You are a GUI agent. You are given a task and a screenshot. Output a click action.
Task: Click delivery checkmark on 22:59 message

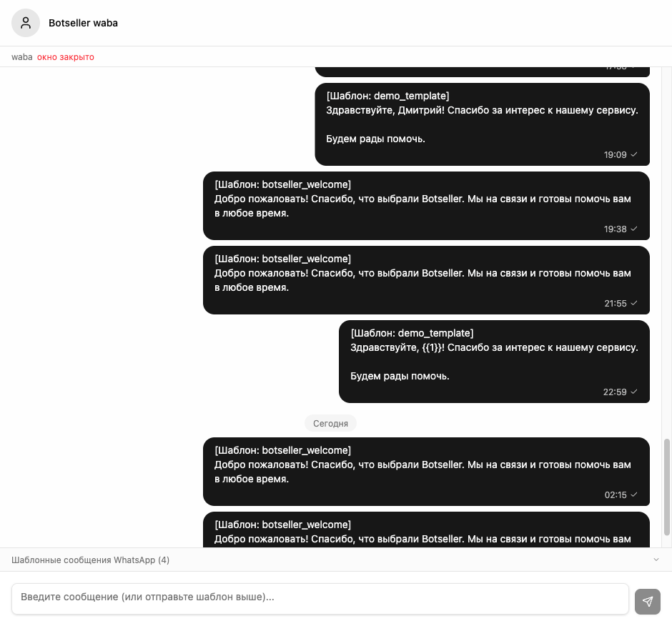[634, 392]
